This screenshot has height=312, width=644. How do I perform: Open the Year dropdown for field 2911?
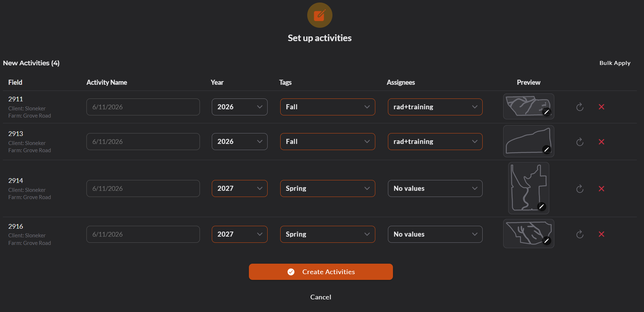pos(240,107)
